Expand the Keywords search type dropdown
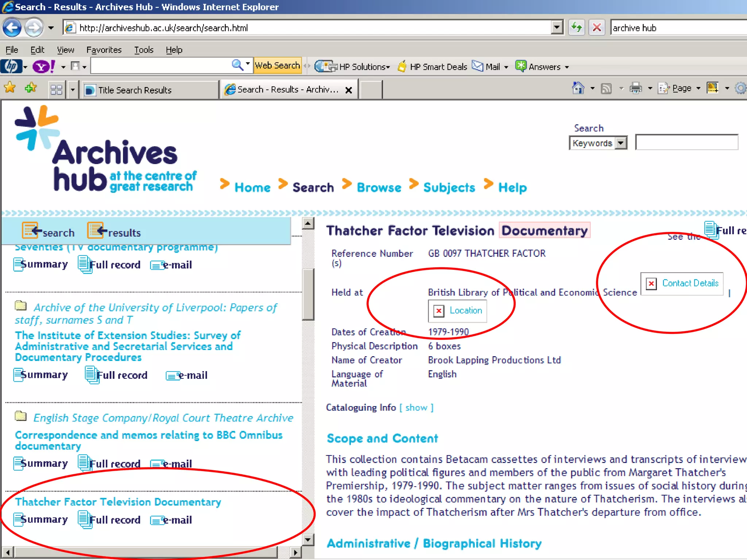Screen dimensions: 747x560 point(621,143)
